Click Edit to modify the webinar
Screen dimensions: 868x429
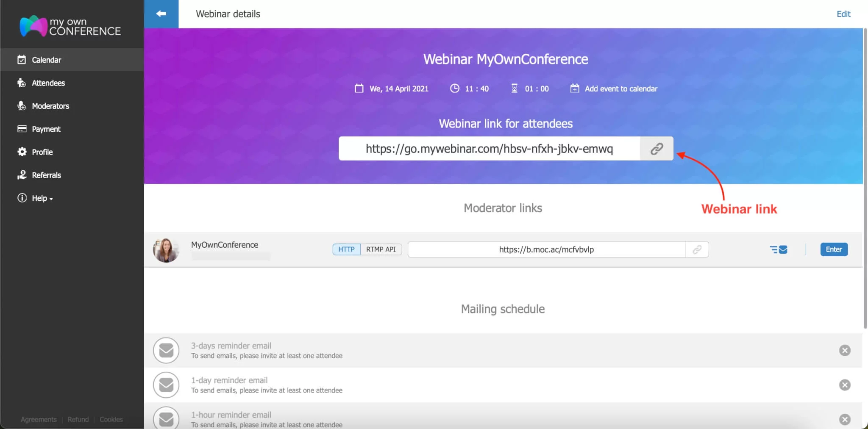[843, 14]
